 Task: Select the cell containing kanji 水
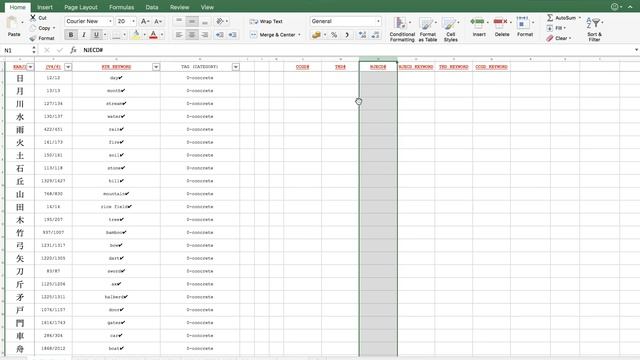pyautogui.click(x=20, y=117)
